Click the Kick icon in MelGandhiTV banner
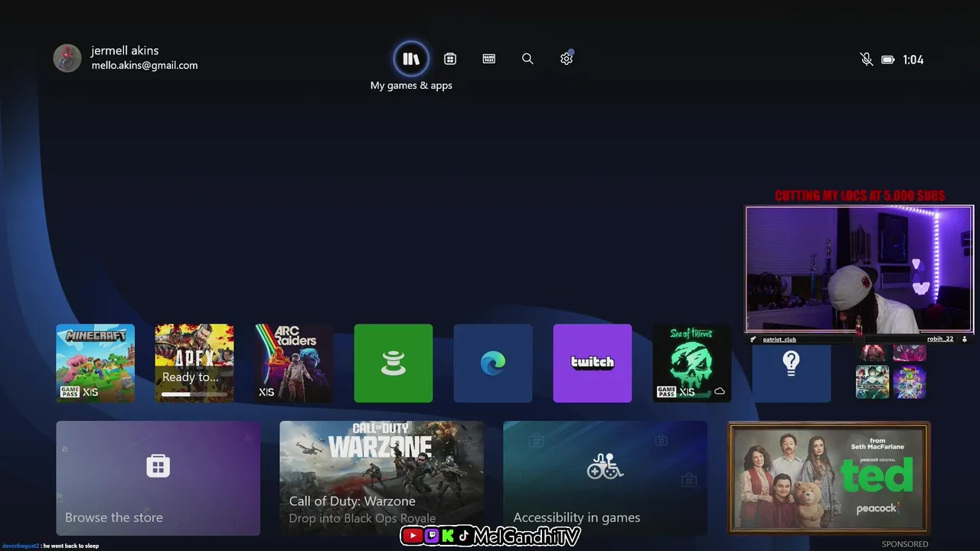This screenshot has height=551, width=980. (x=447, y=536)
